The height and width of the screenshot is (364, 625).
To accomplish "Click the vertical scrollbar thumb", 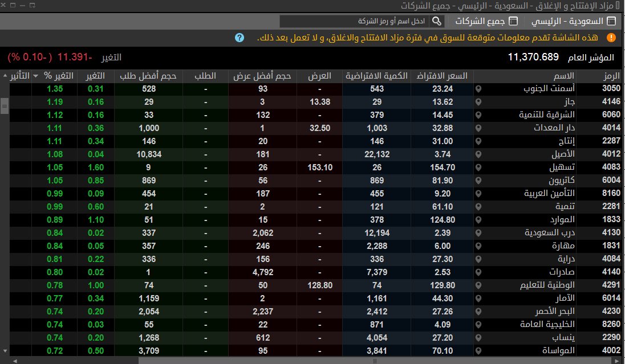I will [x=5, y=106].
